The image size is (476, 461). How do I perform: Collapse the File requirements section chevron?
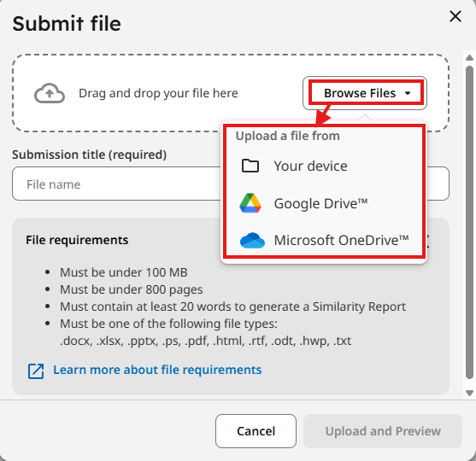click(428, 242)
